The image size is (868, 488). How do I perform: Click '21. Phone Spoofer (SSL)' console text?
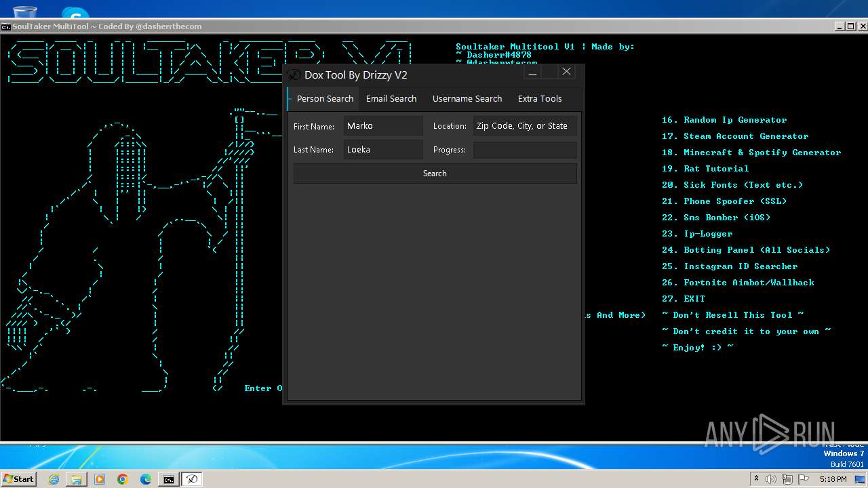pos(724,201)
